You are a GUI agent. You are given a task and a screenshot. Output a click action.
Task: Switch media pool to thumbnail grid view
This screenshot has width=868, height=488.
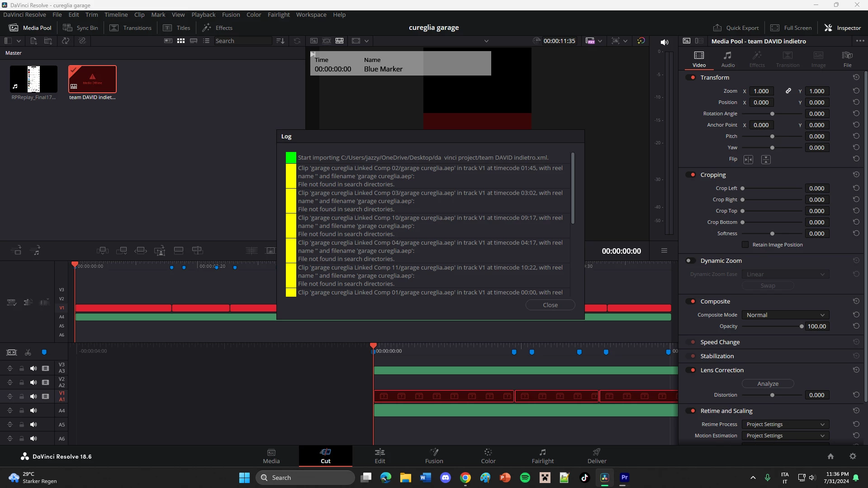point(181,41)
